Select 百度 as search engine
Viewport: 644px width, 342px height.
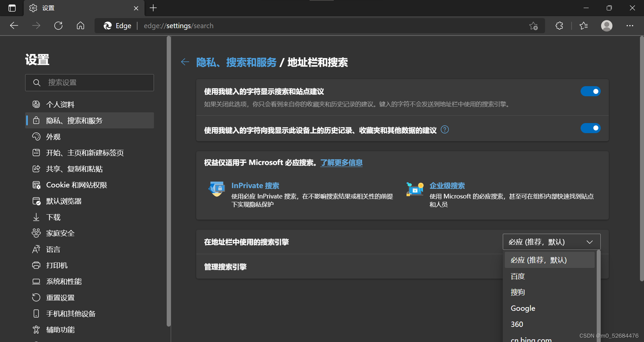549,276
